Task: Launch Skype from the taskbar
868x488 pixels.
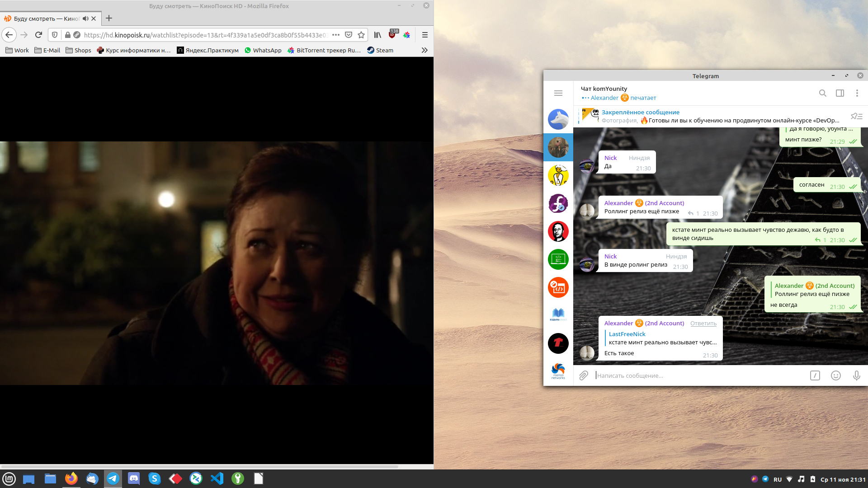Action: [155, 479]
